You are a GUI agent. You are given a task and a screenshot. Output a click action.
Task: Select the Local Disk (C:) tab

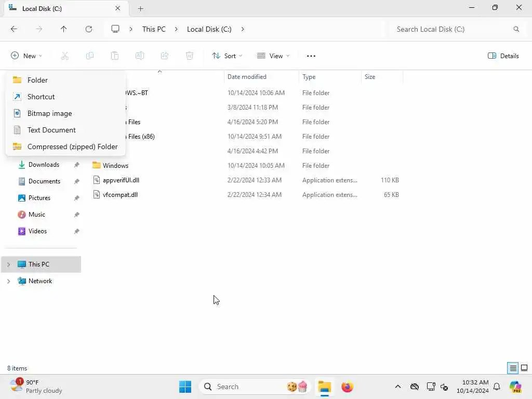(66, 9)
